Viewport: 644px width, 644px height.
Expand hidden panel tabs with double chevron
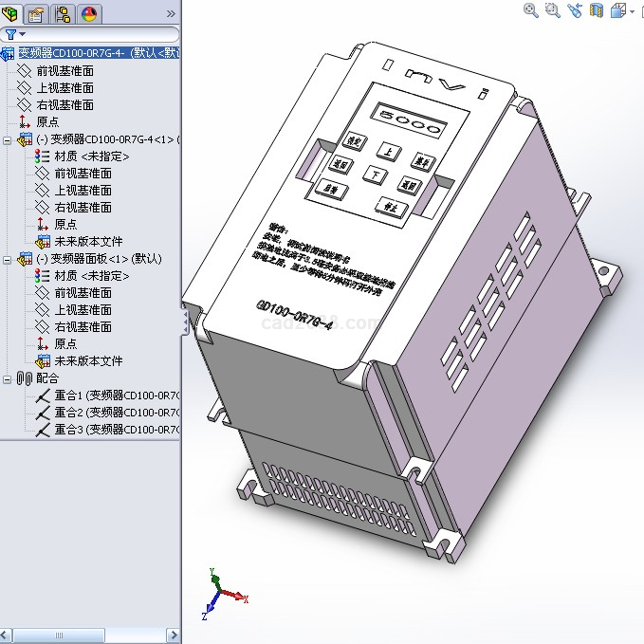point(171,13)
